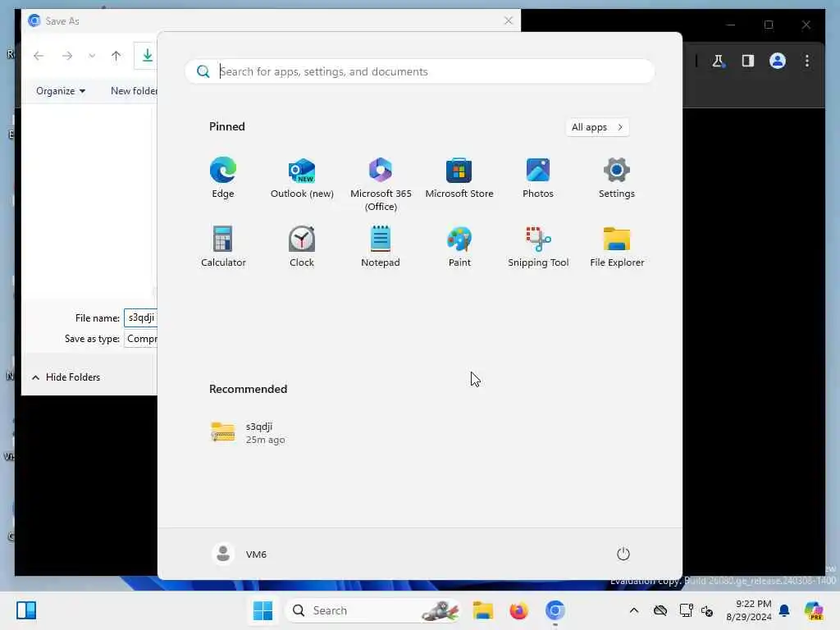The width and height of the screenshot is (840, 630).
Task: Expand recent locations dropdown in Save As
Action: coord(92,56)
